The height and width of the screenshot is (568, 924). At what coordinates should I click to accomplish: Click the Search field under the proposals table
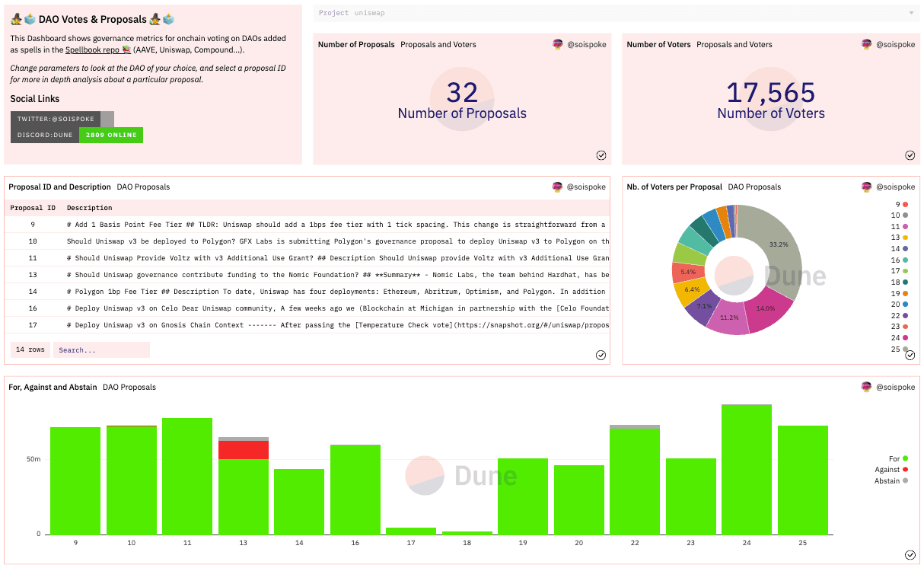(x=101, y=350)
